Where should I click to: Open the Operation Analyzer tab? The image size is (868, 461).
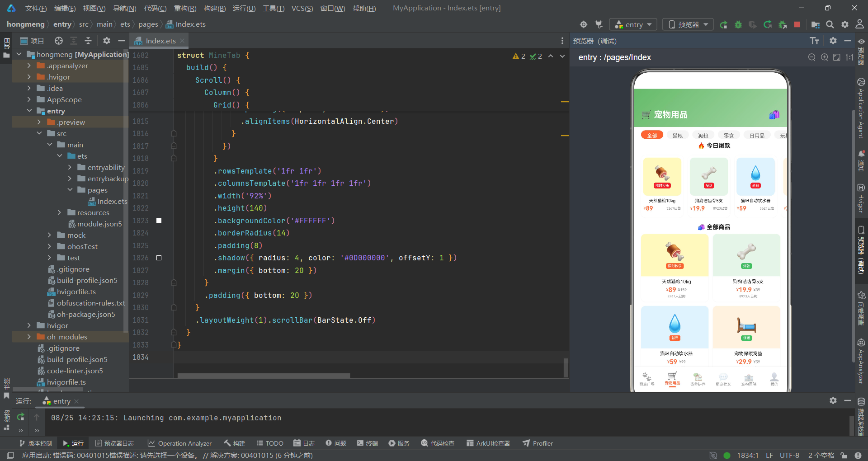pyautogui.click(x=179, y=443)
